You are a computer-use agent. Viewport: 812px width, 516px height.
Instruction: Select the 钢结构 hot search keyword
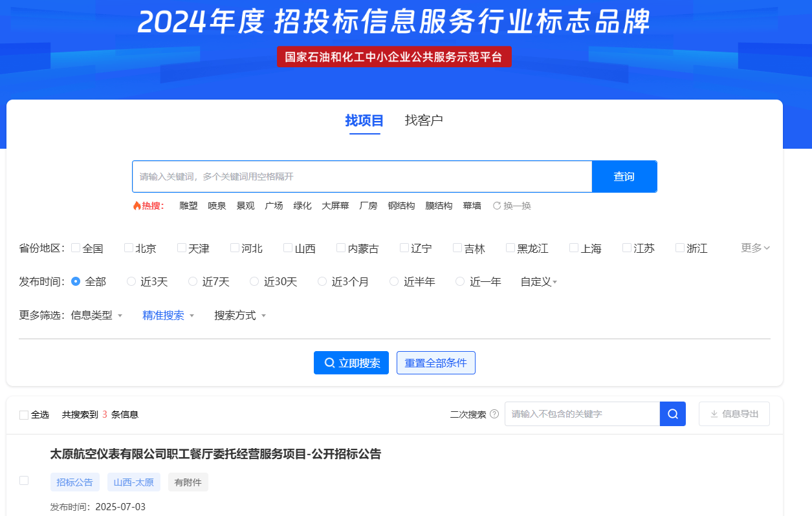click(402, 205)
